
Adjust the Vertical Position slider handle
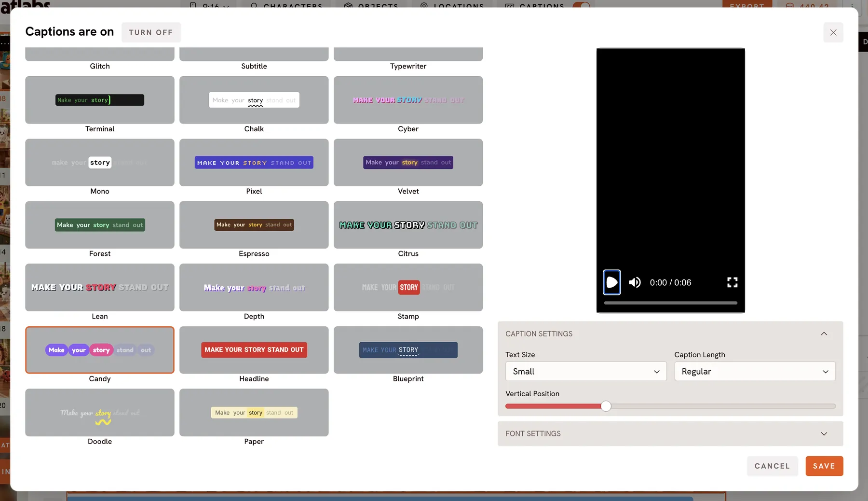click(606, 406)
